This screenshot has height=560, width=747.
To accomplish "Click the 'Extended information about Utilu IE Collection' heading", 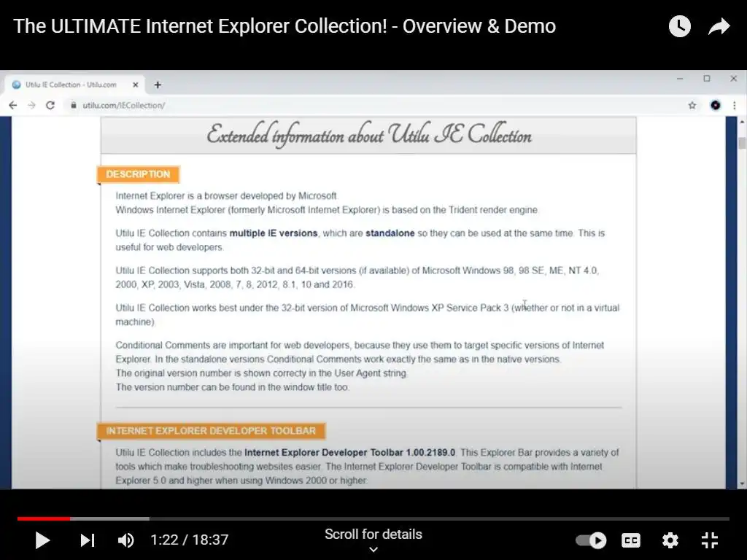I will click(369, 135).
